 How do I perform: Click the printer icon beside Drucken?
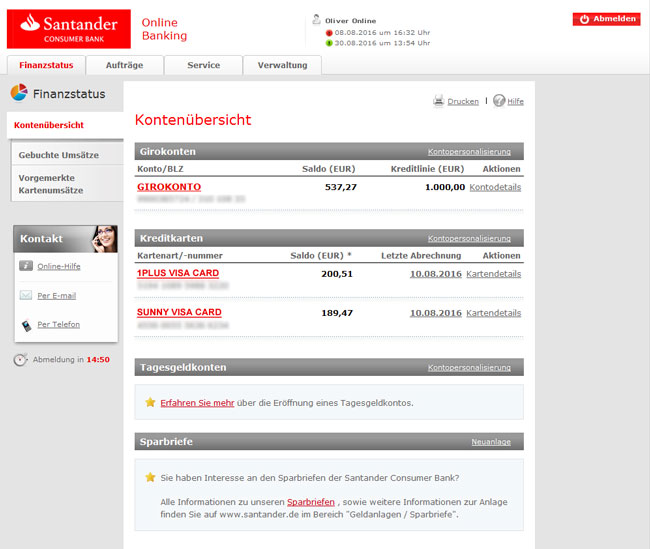[439, 101]
